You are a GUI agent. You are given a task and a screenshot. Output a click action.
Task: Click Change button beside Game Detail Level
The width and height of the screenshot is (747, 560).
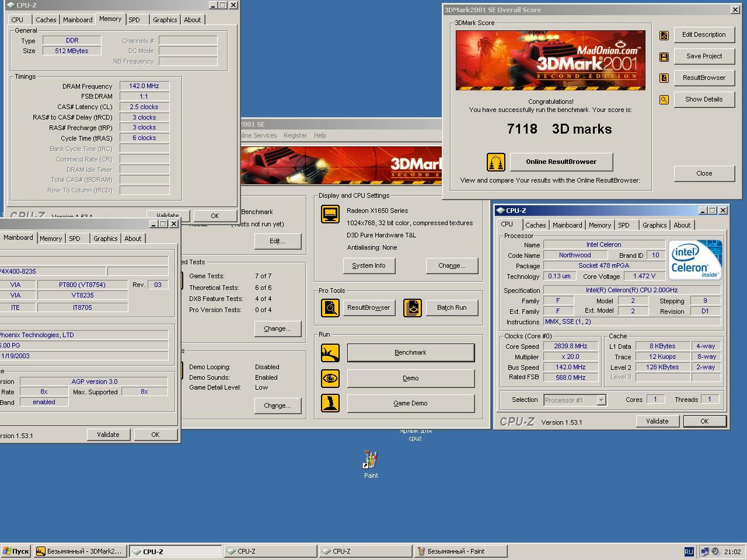[x=277, y=405]
